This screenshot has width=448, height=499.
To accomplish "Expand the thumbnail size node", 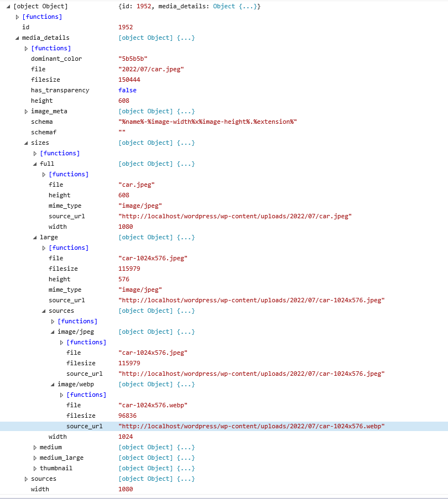I will [35, 469].
